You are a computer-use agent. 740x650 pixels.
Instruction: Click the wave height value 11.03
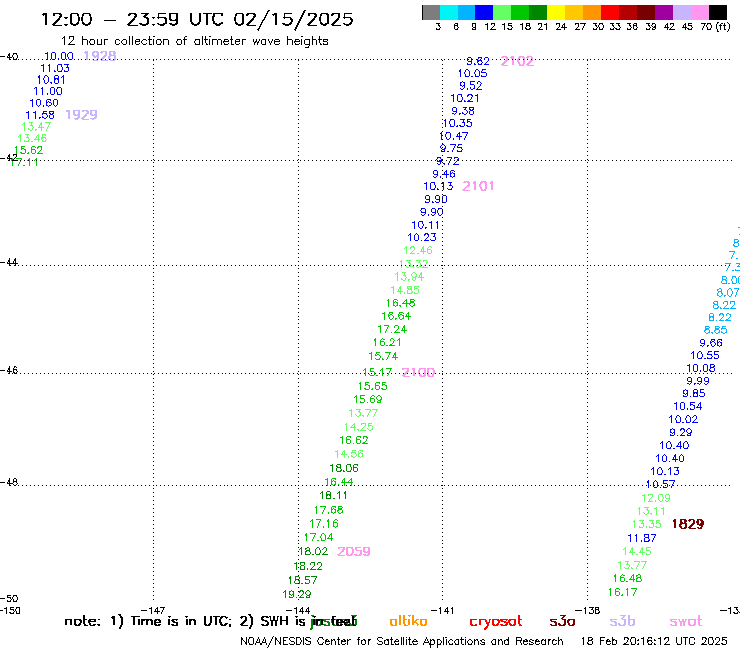click(x=55, y=68)
